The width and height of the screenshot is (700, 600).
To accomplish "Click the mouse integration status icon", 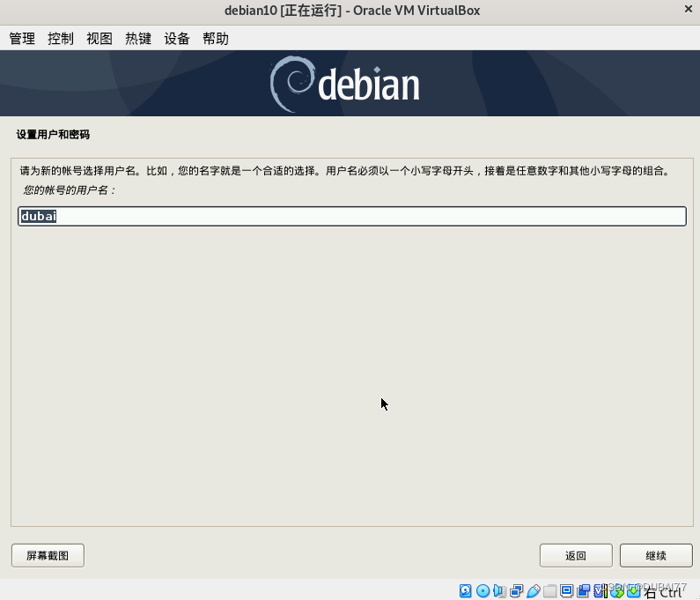I will (617, 590).
